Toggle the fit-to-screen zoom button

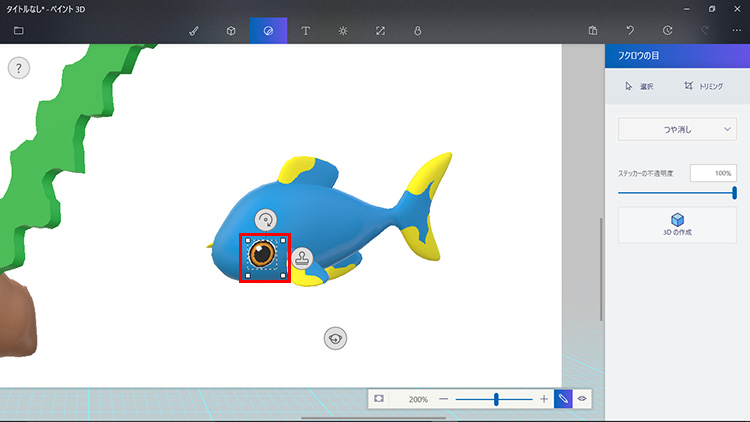coord(379,398)
